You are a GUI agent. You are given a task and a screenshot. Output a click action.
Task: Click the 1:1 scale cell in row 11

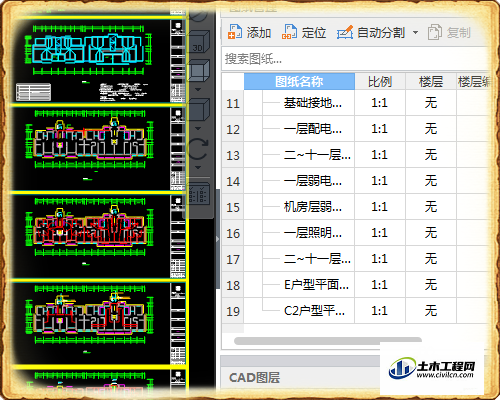pyautogui.click(x=380, y=103)
